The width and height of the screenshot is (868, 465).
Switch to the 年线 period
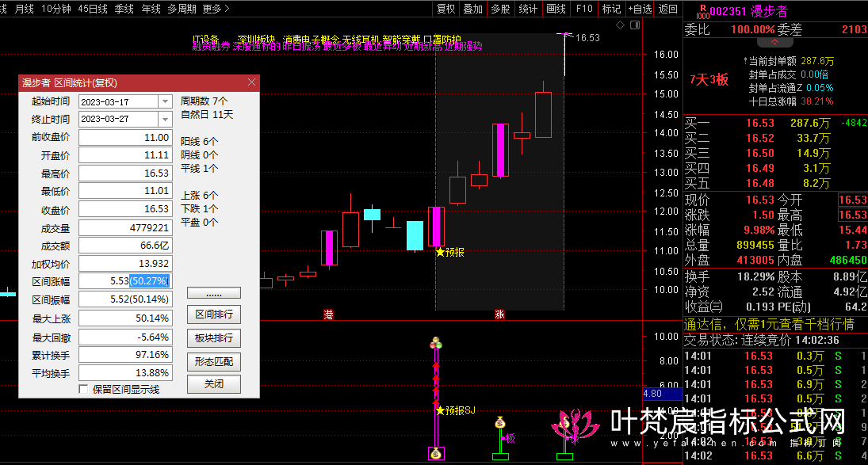151,9
